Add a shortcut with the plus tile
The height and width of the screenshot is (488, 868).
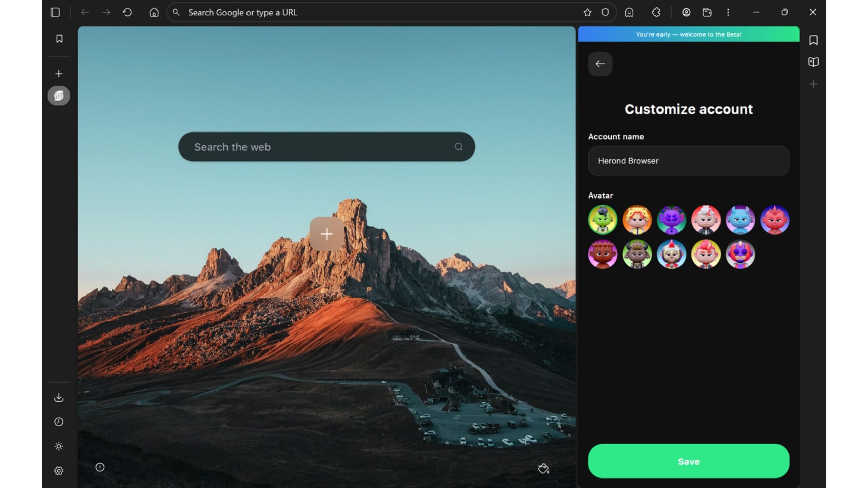click(x=326, y=234)
